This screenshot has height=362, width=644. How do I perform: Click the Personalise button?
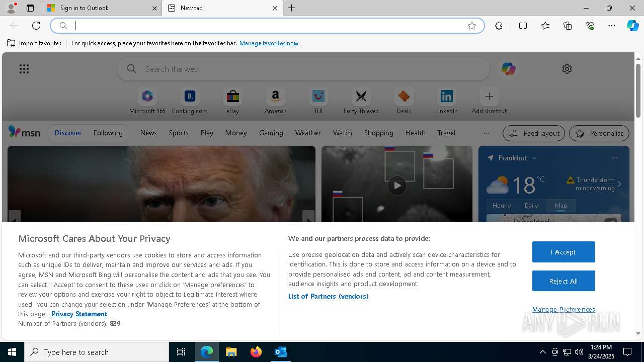point(599,133)
